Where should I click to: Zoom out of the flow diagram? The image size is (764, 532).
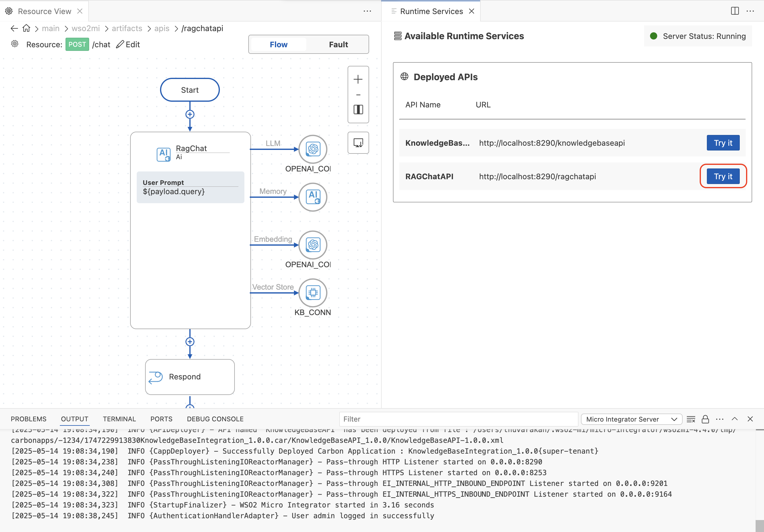click(x=358, y=95)
